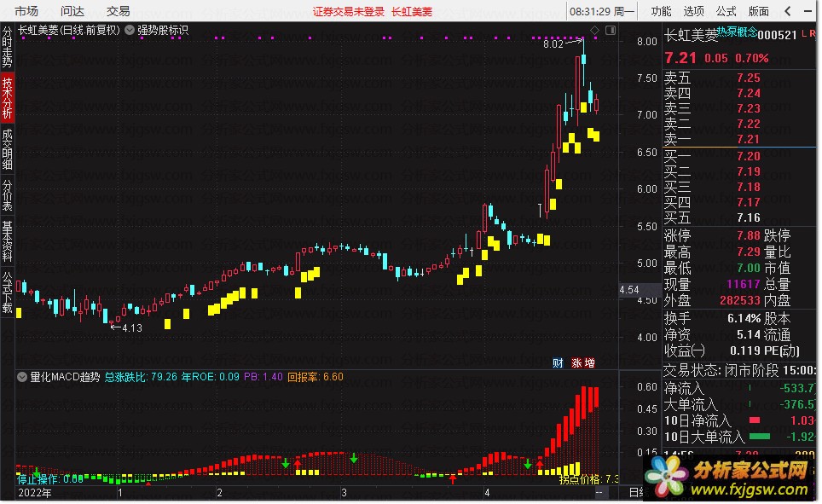Click the 4.13 low price label
Screen dimensions: 822x504
click(132, 328)
